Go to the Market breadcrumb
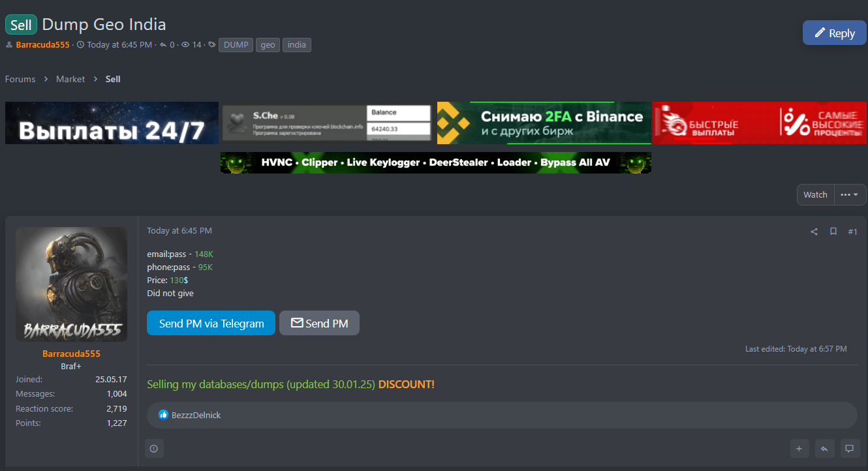The height and width of the screenshot is (471, 868). (x=70, y=79)
